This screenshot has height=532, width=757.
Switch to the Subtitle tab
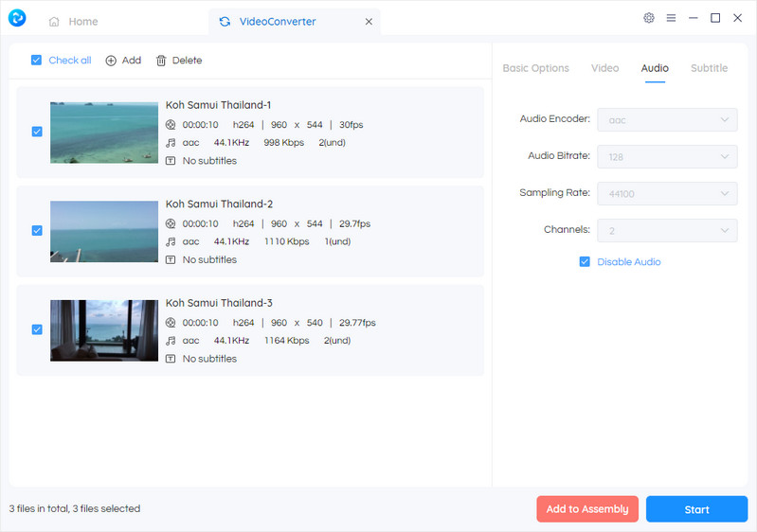click(709, 68)
